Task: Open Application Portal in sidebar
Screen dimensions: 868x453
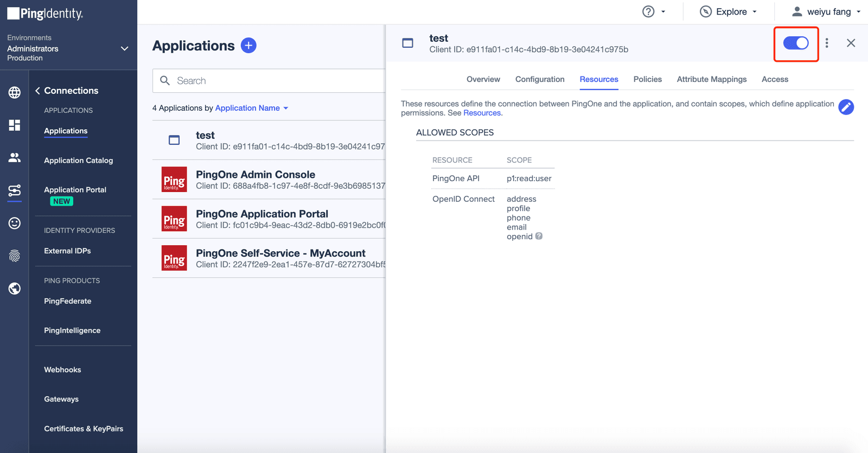Action: 75,190
